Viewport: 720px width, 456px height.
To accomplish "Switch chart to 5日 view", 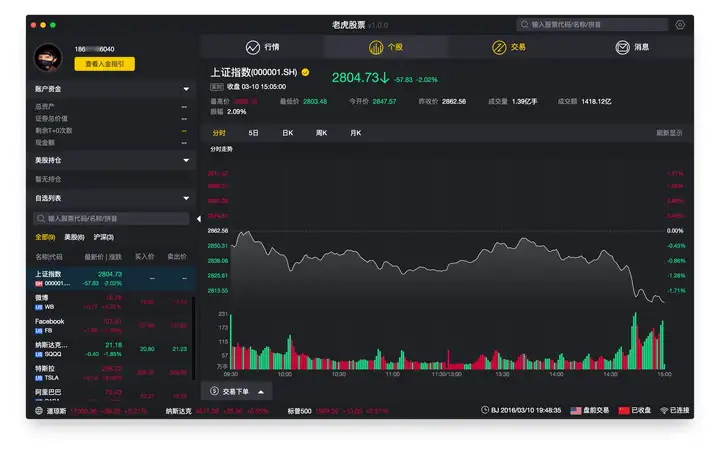I will [253, 133].
